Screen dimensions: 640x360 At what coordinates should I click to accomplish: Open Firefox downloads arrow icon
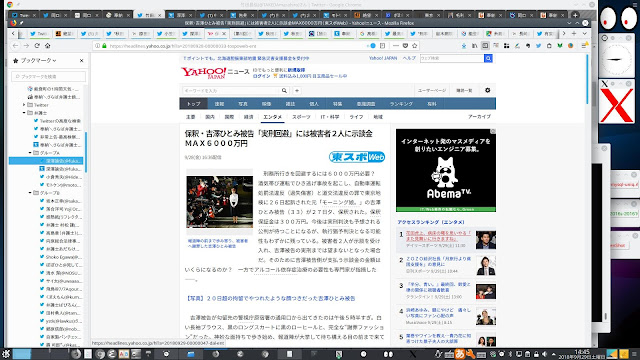tap(464, 46)
